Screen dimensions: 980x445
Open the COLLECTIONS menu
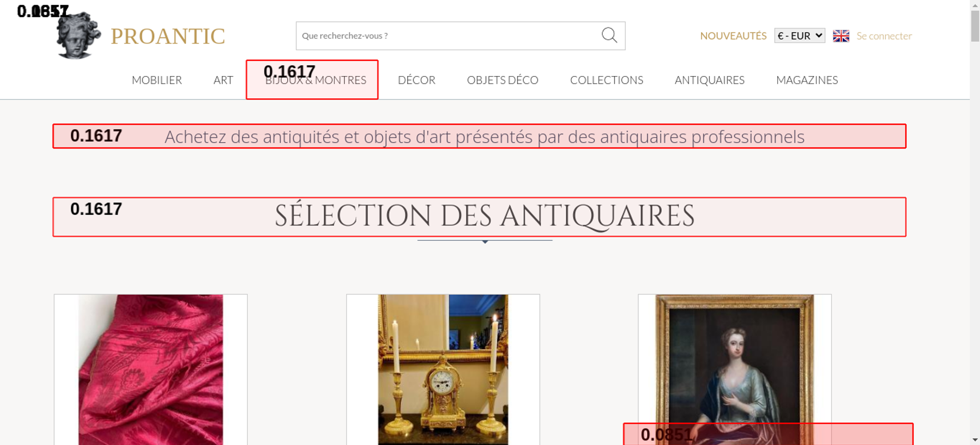(x=606, y=80)
